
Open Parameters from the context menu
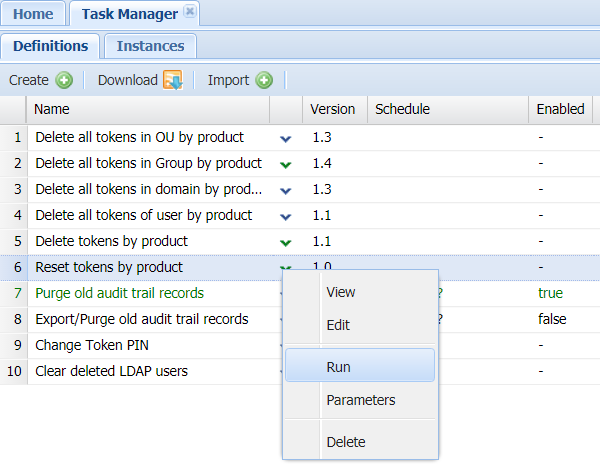[360, 400]
